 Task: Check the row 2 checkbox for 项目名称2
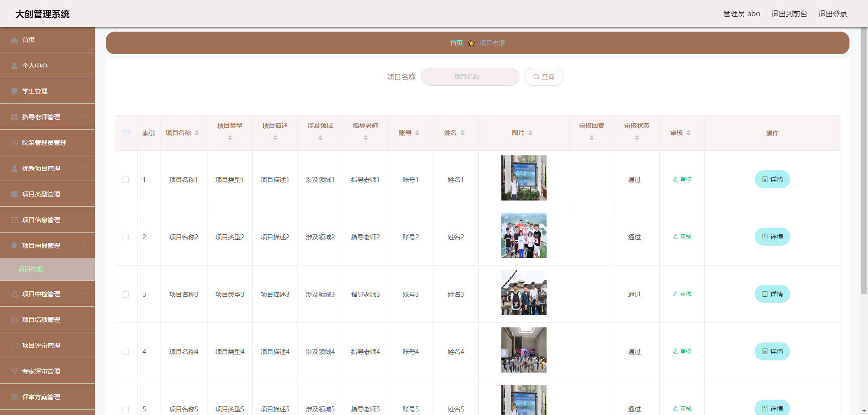tap(126, 238)
